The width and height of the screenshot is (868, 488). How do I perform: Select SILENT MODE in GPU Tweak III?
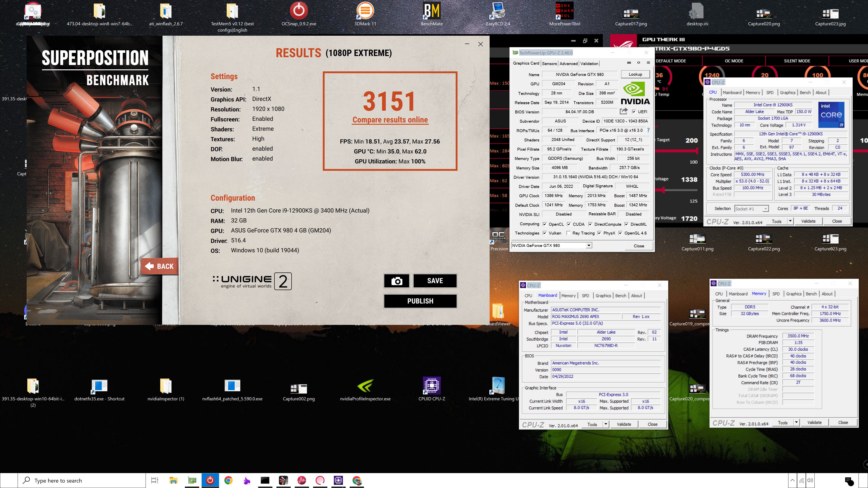[797, 61]
